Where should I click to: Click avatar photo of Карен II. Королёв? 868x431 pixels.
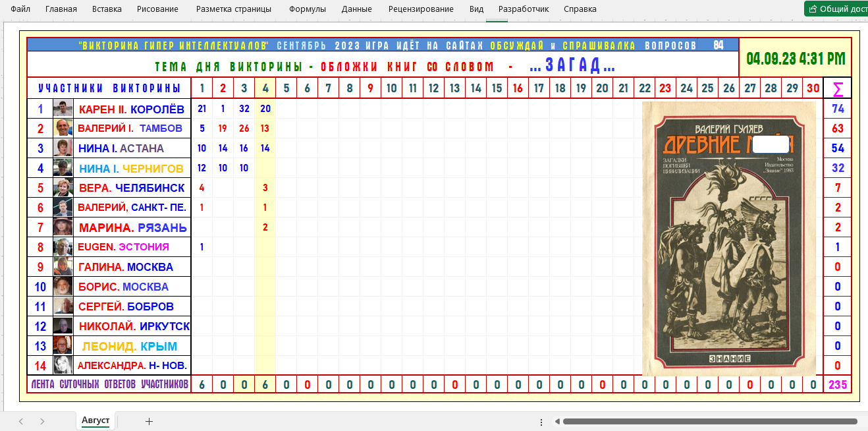[63, 109]
